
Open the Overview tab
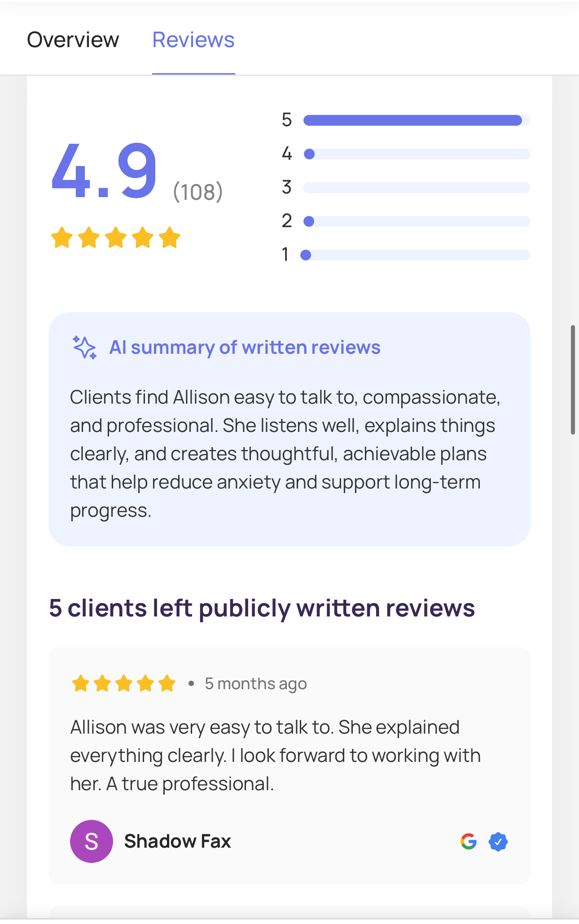click(73, 40)
